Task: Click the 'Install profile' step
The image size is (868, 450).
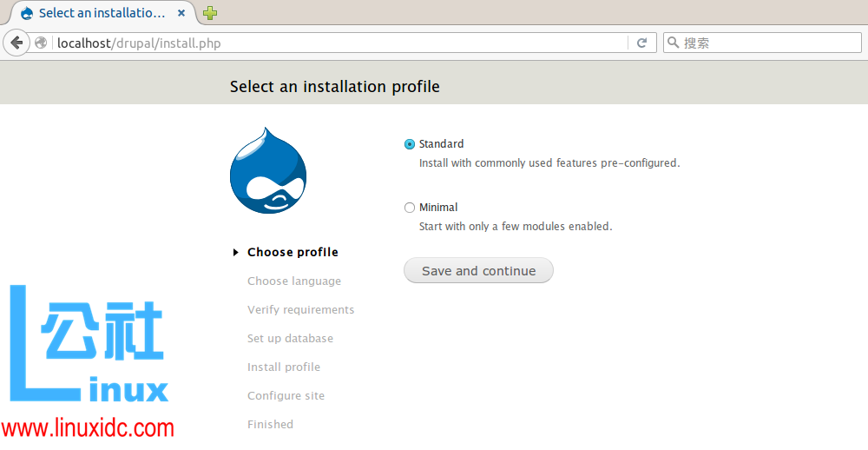Action: click(284, 367)
